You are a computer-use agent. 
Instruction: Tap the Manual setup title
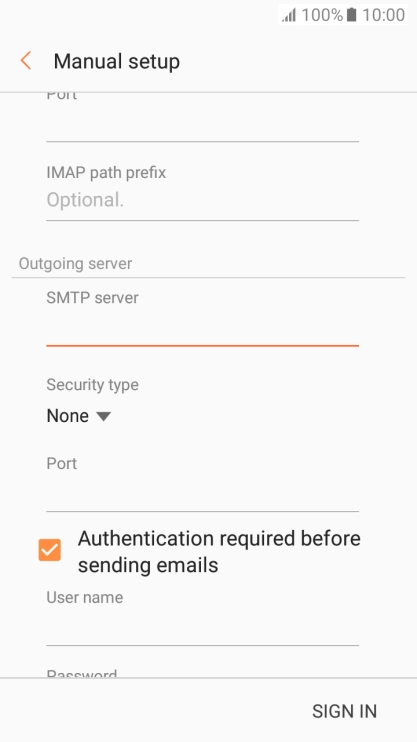pyautogui.click(x=116, y=62)
